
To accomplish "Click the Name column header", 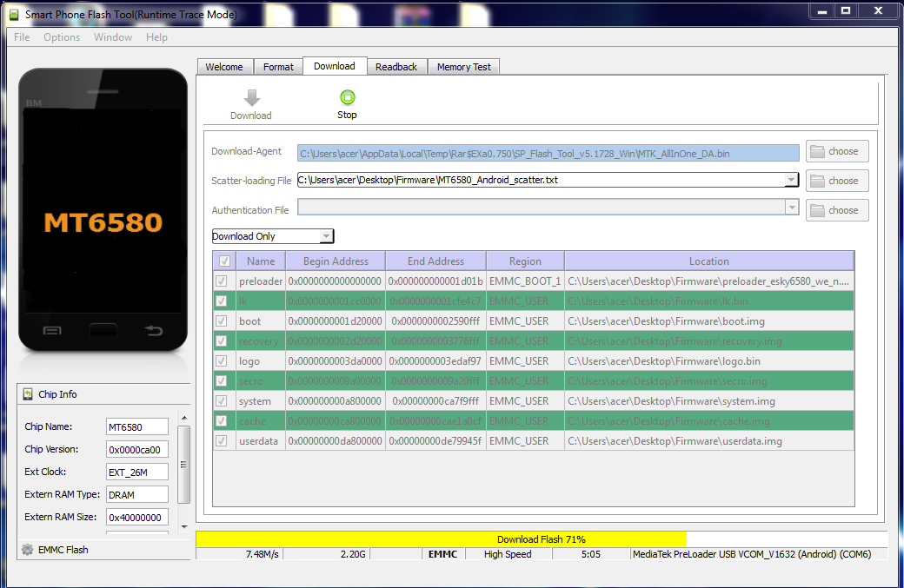I will 261,261.
